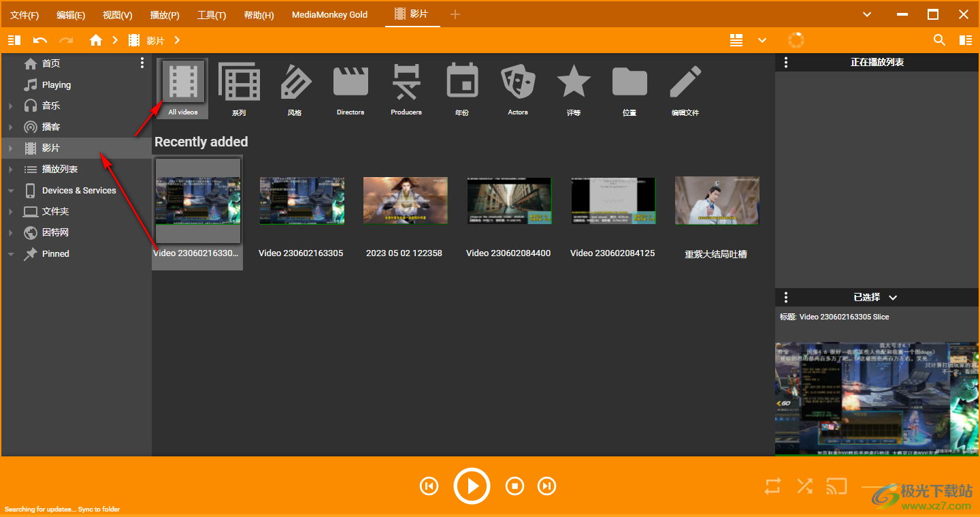Open the cast to device icon
The image size is (980, 517).
point(836,486)
